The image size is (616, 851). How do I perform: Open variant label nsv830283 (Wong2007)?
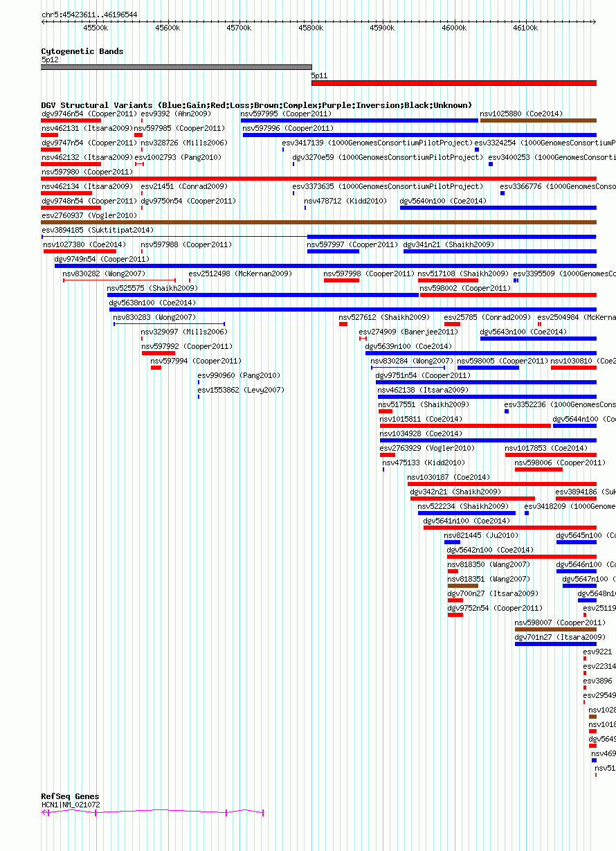point(154,317)
